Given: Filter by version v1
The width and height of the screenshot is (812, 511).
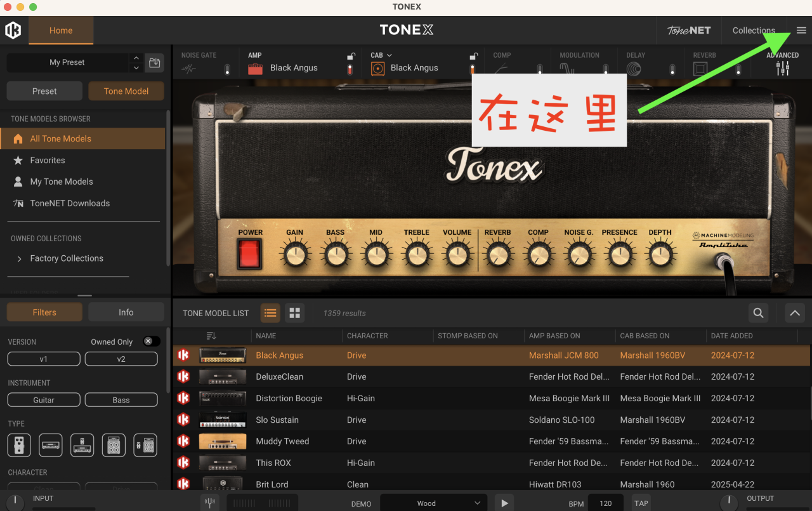Looking at the screenshot, I should click(44, 359).
